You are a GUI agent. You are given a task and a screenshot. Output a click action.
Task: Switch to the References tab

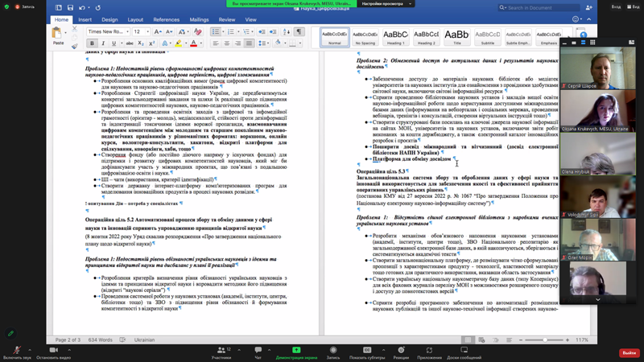(x=167, y=19)
